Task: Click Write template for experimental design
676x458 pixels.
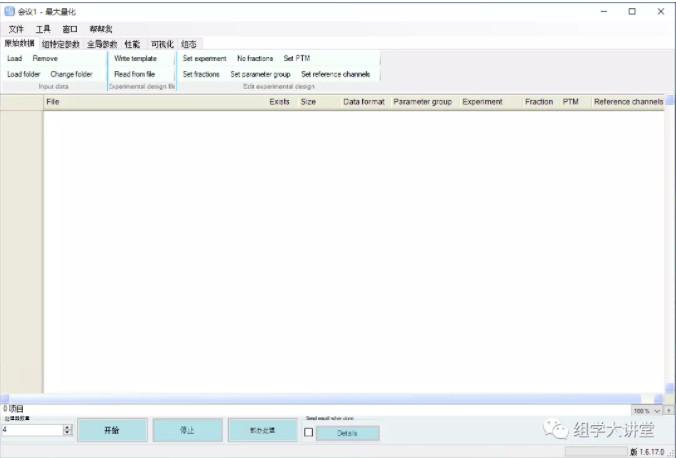Action: click(x=135, y=59)
